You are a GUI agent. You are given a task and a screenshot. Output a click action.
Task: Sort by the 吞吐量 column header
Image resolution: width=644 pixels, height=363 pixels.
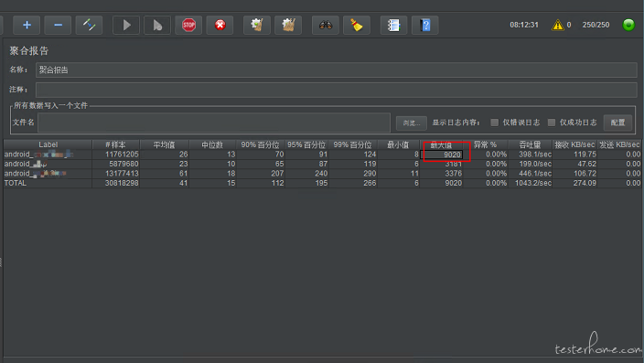(531, 144)
